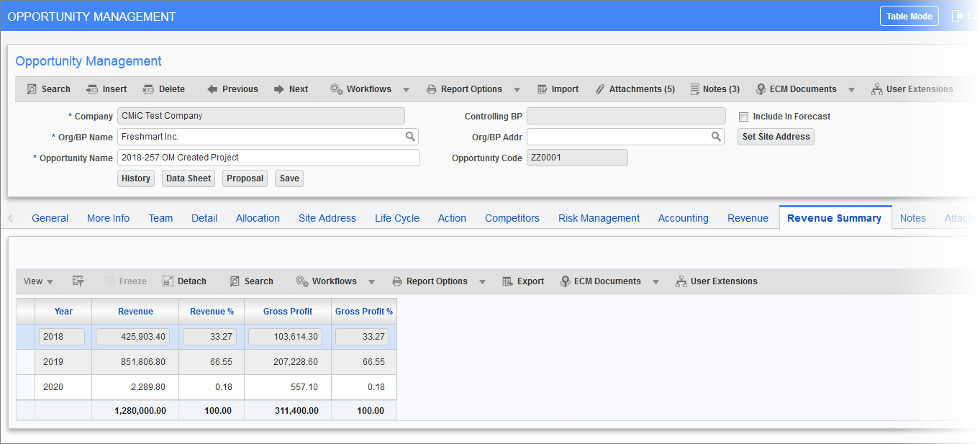Enable Include In Forecast checkbox
Screen dimensions: 980x444
[744, 117]
